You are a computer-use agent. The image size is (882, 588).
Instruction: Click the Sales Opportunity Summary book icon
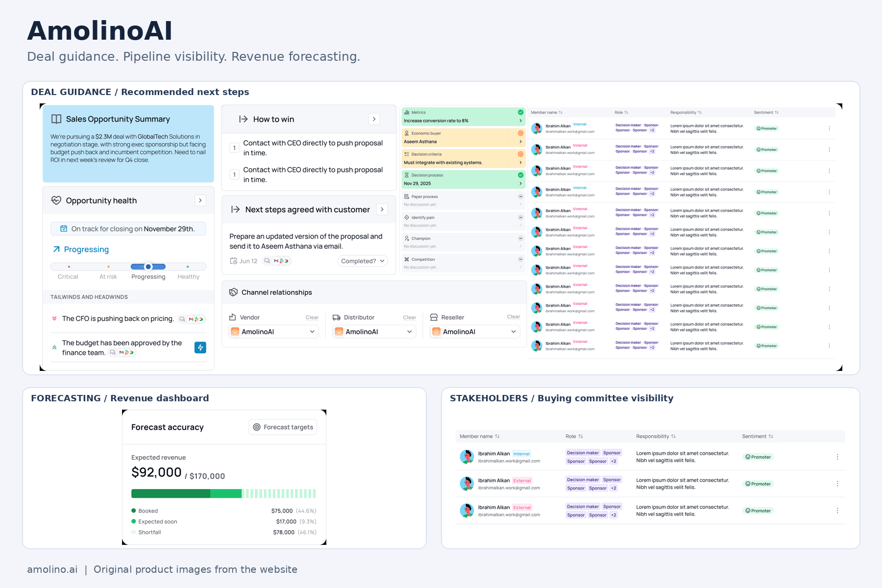tap(56, 119)
